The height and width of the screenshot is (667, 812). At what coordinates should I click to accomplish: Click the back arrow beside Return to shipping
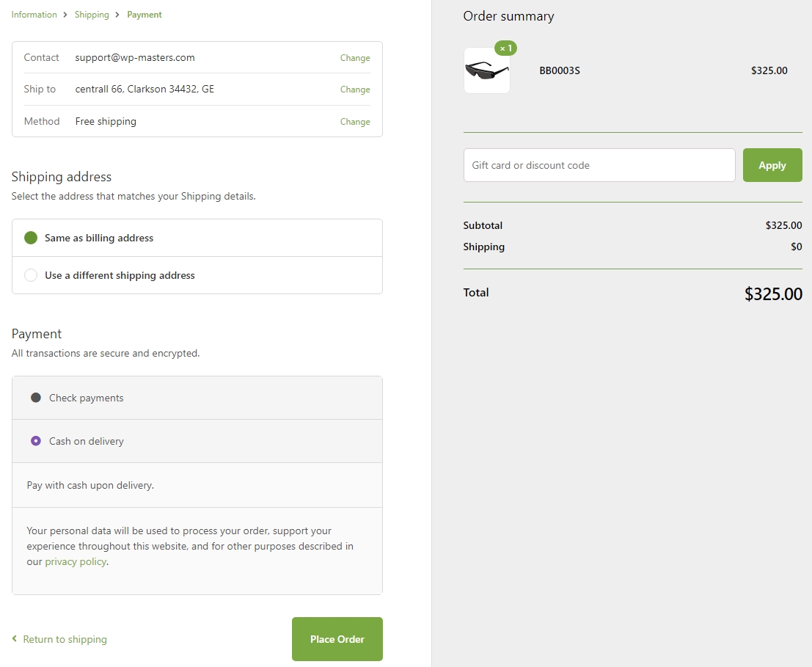15,638
